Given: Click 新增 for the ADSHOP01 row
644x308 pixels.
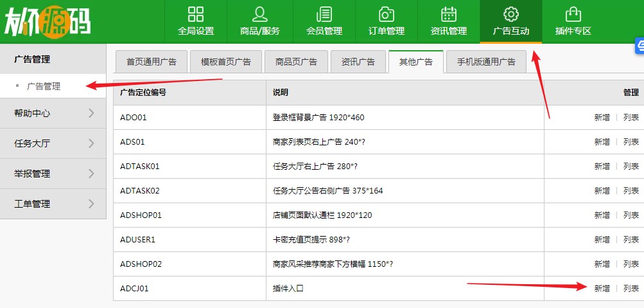Looking at the screenshot, I should (602, 215).
